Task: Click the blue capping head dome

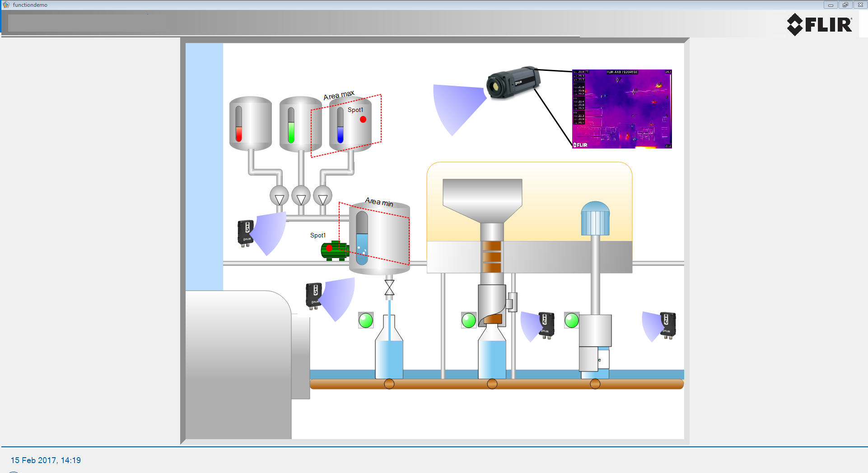Action: [x=595, y=218]
